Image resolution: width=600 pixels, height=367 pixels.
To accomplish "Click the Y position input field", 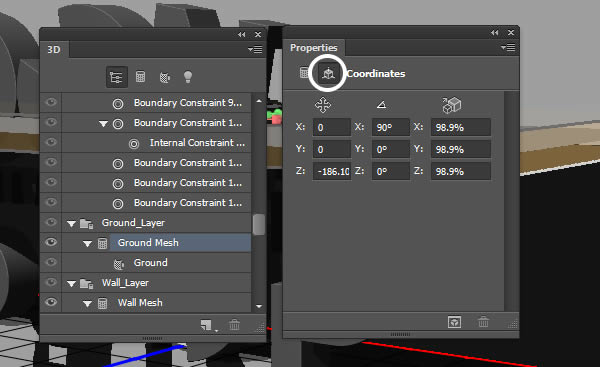I will (331, 149).
